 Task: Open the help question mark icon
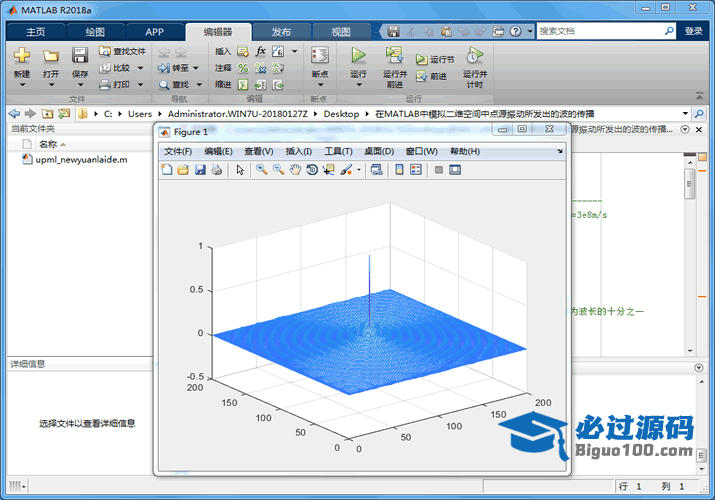516,31
